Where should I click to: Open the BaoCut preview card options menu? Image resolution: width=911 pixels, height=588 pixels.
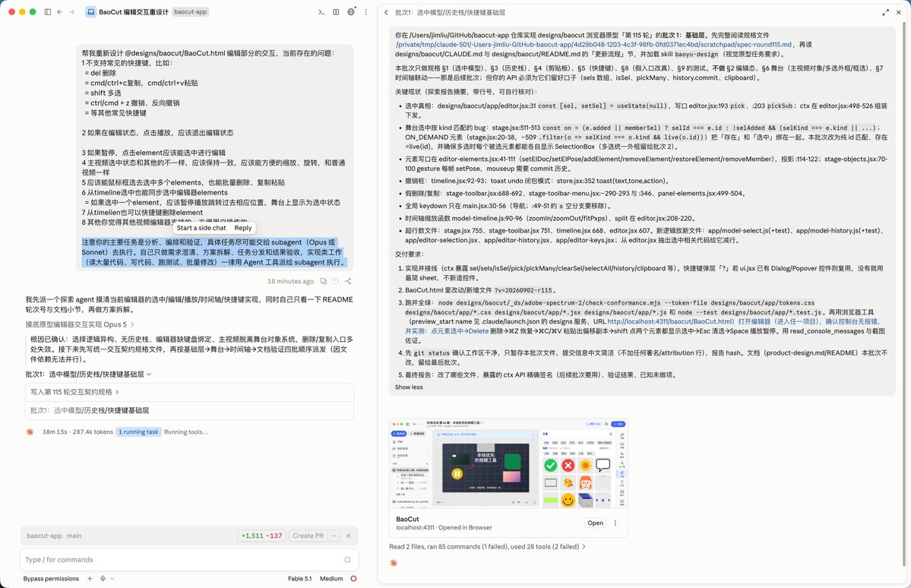coord(615,523)
